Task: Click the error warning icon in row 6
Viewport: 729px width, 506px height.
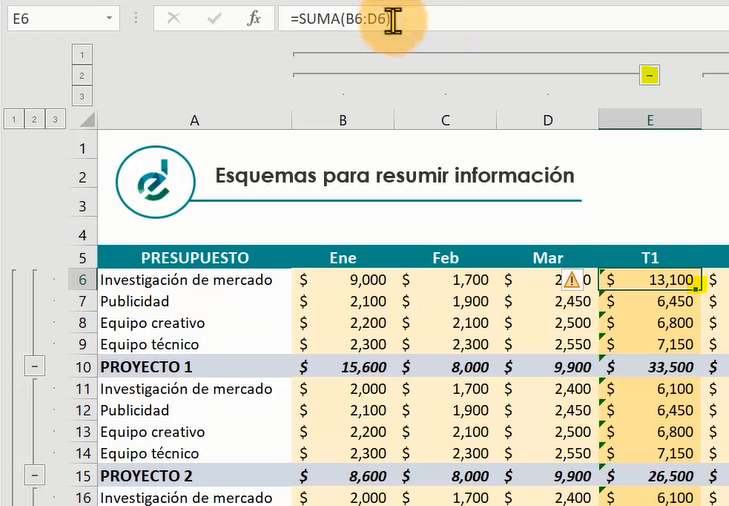Action: 571,280
